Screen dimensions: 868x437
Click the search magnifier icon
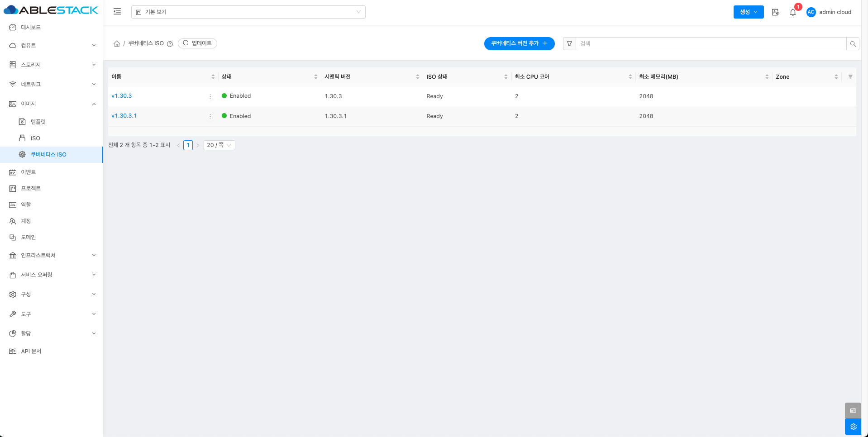853,44
